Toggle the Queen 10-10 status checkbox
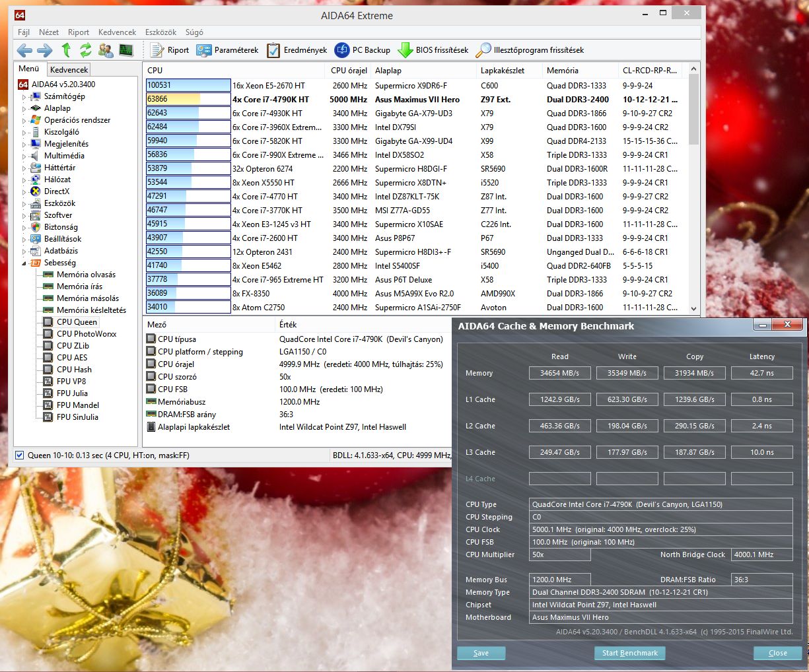 click(x=20, y=455)
